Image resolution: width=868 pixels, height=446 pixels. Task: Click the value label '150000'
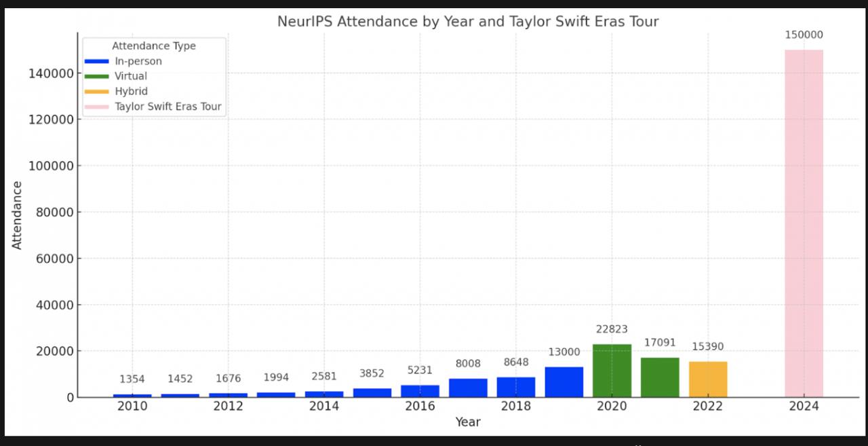(804, 35)
